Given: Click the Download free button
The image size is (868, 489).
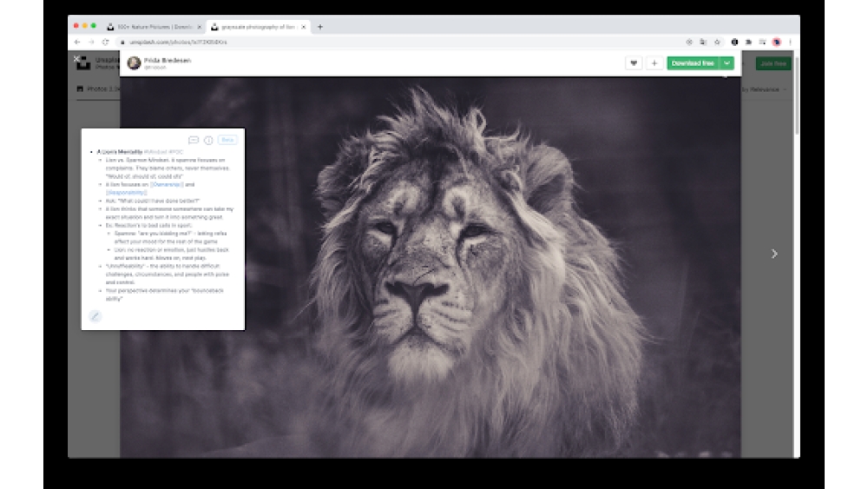Looking at the screenshot, I should 693,63.
